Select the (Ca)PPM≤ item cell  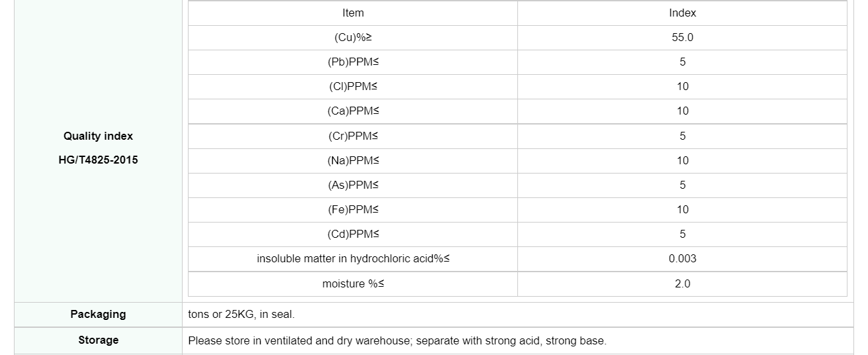353,111
